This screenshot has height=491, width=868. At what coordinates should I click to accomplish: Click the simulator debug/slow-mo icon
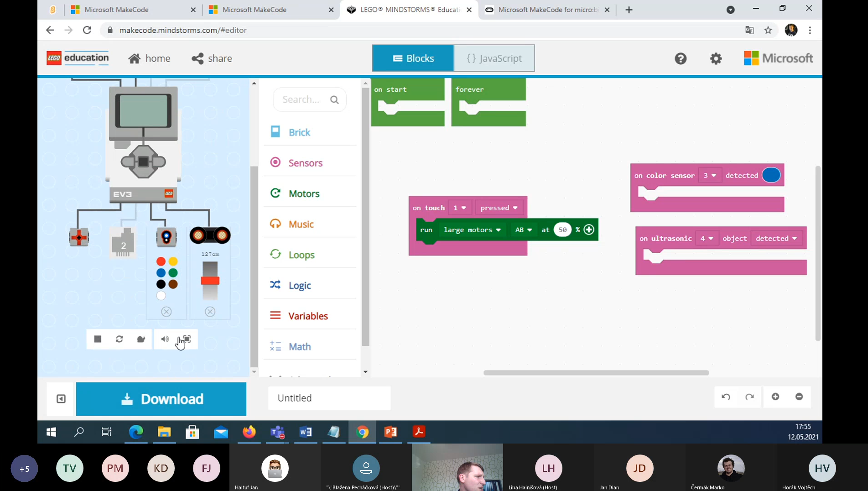(141, 339)
